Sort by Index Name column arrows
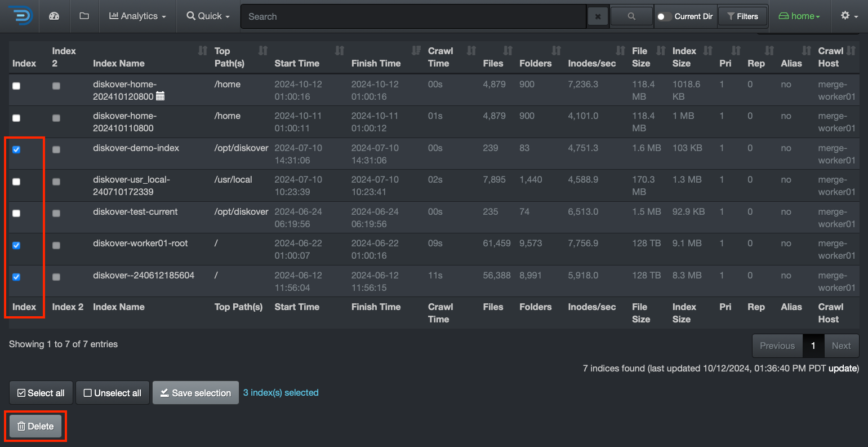868x447 pixels. [203, 51]
